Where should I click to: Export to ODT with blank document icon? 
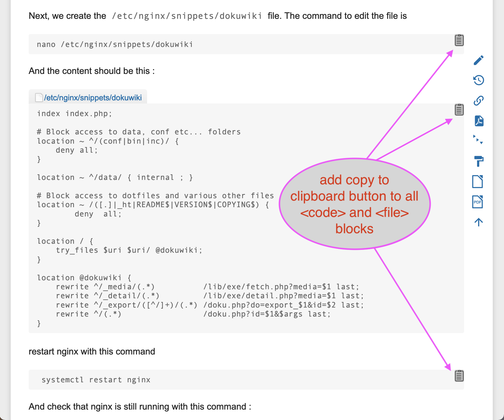click(478, 181)
